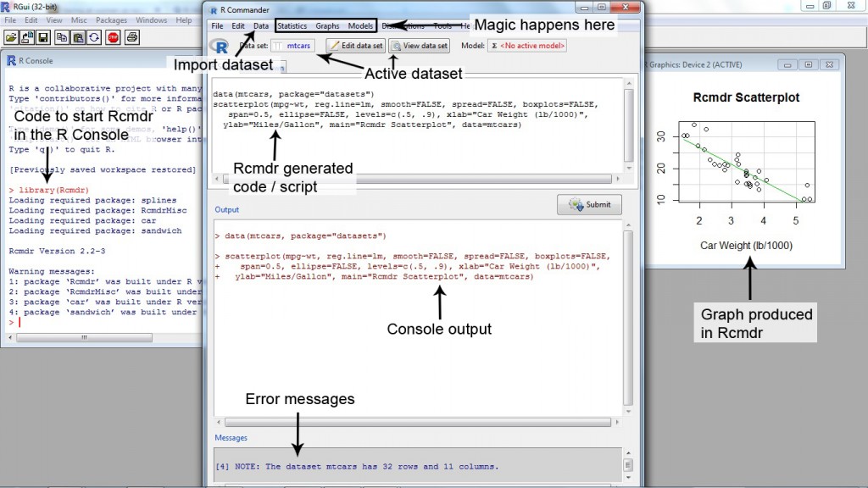Open File menu in RGui

point(10,20)
